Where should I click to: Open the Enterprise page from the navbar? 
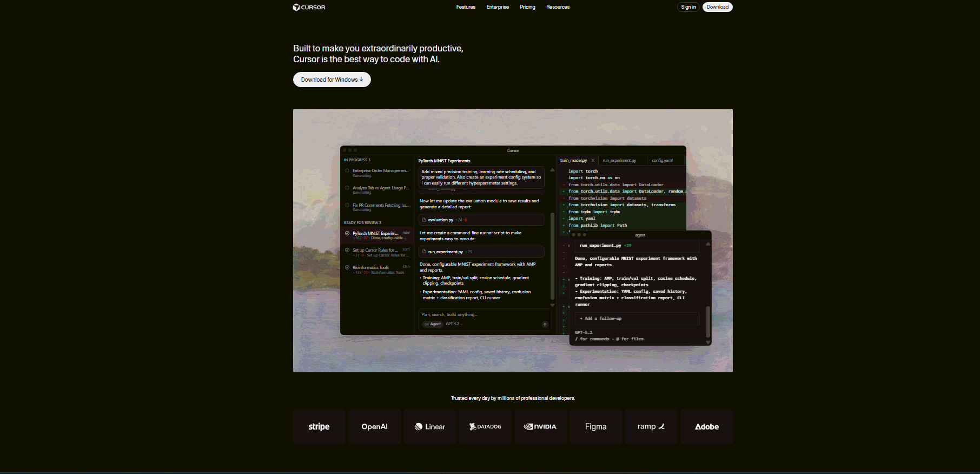[x=498, y=7]
